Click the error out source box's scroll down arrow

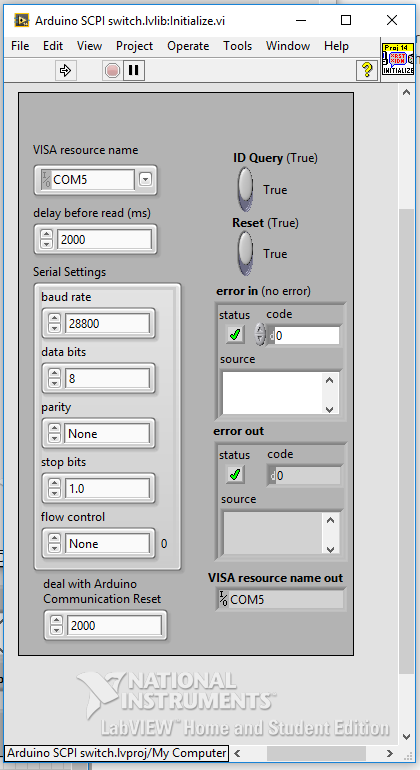[330, 549]
